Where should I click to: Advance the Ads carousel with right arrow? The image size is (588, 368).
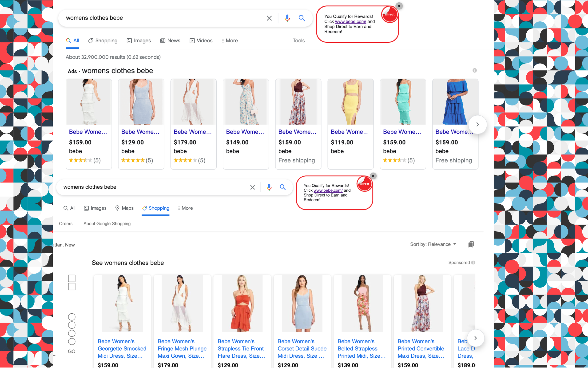pyautogui.click(x=477, y=124)
